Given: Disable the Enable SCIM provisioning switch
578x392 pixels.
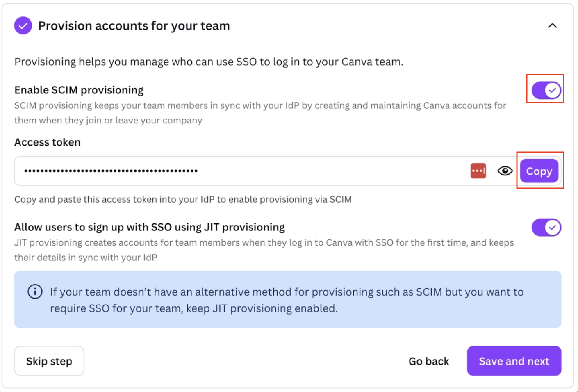Looking at the screenshot, I should coord(546,90).
